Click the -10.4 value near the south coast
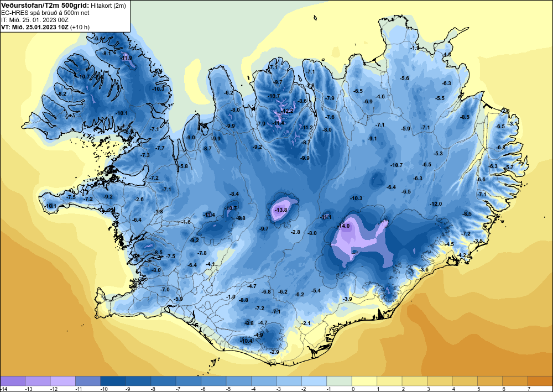This screenshot has width=553, height=392. (246, 341)
